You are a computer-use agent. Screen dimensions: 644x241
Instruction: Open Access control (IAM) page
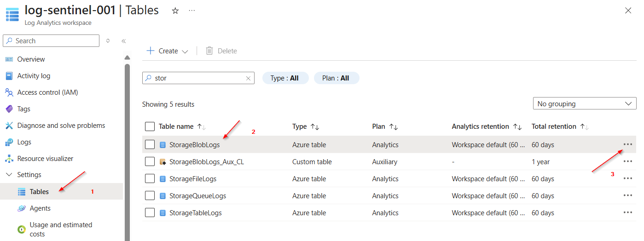(x=47, y=92)
